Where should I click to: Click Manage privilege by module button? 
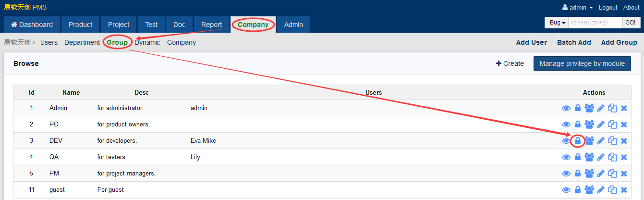pos(582,63)
